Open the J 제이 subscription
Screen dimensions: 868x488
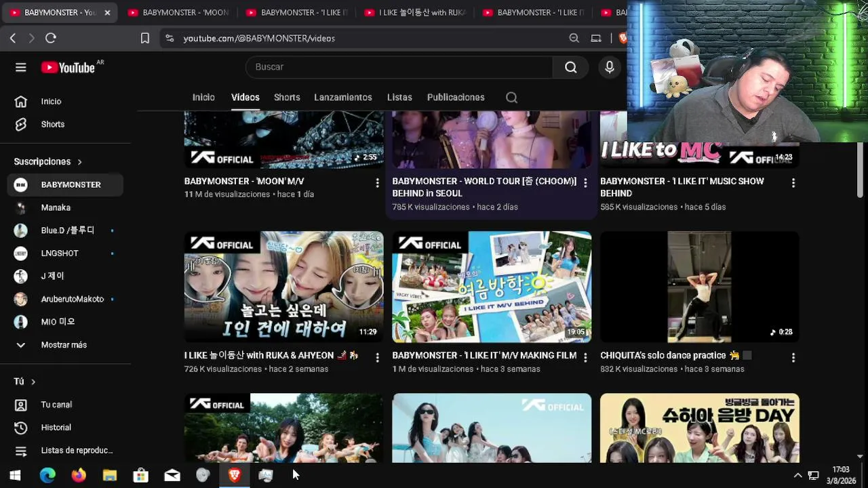pos(66,277)
